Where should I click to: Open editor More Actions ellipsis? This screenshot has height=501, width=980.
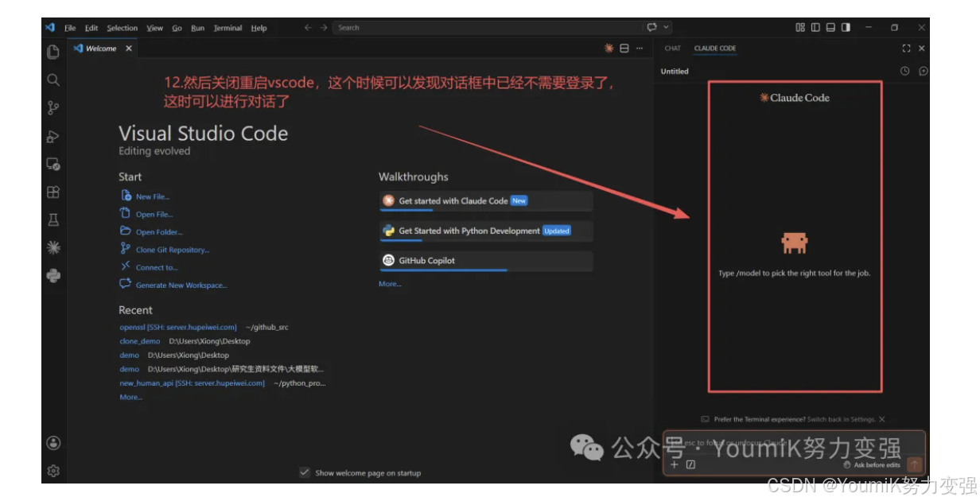coord(640,49)
